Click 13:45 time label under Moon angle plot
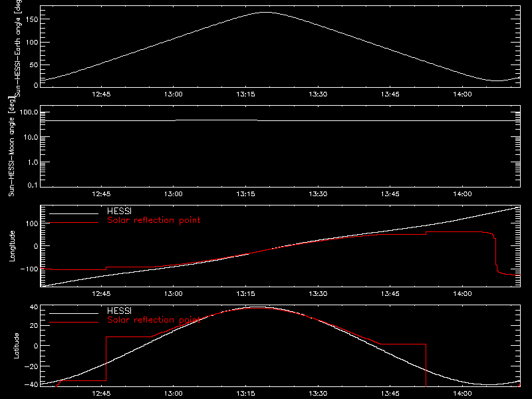The width and height of the screenshot is (532, 399). 390,194
